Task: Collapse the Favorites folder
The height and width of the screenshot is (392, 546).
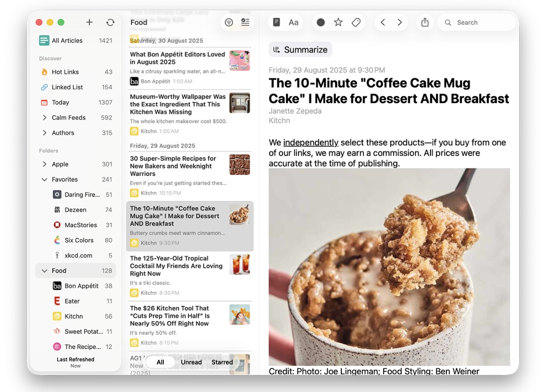Action: pyautogui.click(x=44, y=180)
